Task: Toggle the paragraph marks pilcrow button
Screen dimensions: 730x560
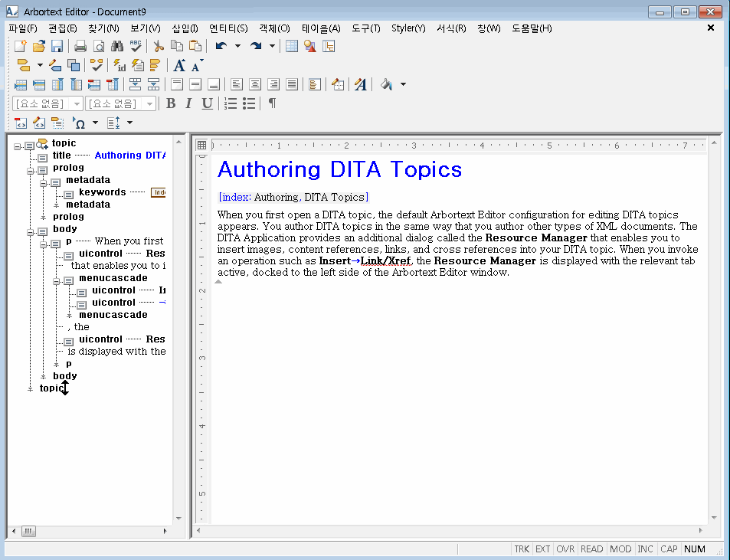Action: coord(273,103)
